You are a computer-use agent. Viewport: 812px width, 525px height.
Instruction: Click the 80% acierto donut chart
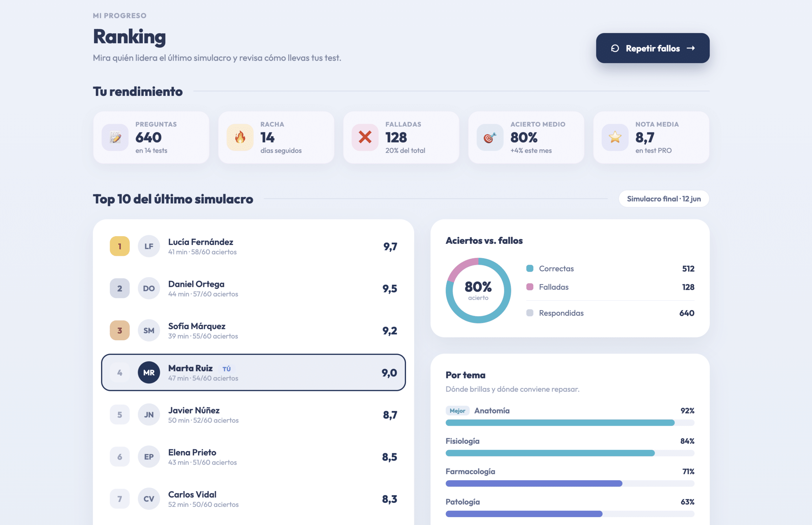point(478,290)
